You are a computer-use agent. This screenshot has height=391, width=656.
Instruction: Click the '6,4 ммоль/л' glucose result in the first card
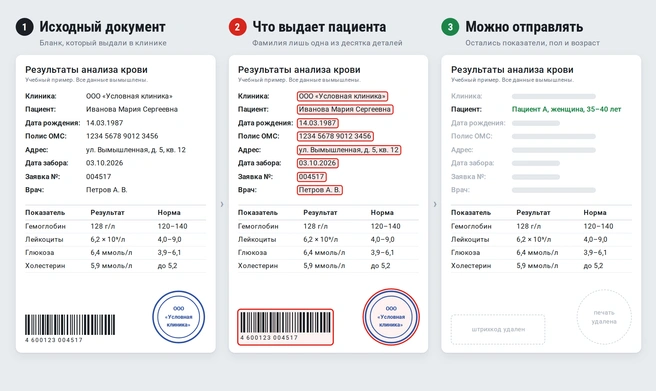(111, 253)
